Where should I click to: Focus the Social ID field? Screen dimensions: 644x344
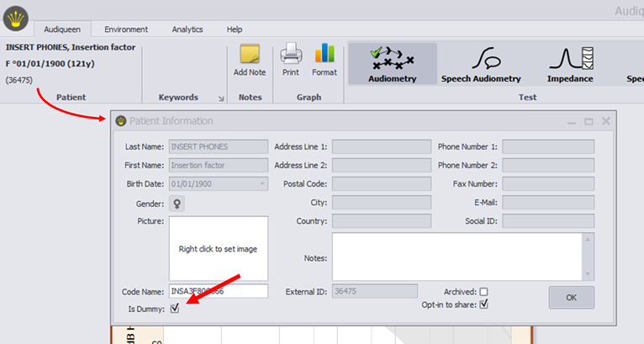coord(548,220)
